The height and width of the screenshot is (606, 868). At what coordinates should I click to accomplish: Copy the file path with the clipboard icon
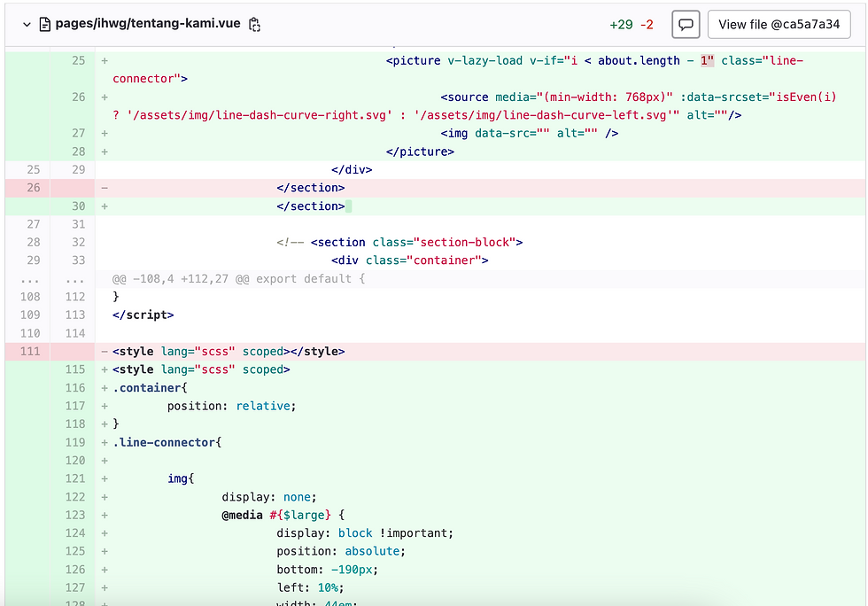point(254,25)
